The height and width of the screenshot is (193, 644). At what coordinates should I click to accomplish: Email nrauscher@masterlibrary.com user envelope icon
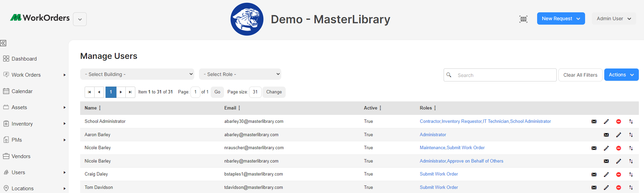[x=594, y=148]
